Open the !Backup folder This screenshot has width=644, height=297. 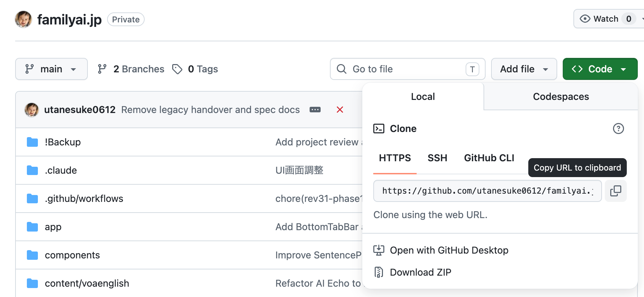tap(63, 142)
